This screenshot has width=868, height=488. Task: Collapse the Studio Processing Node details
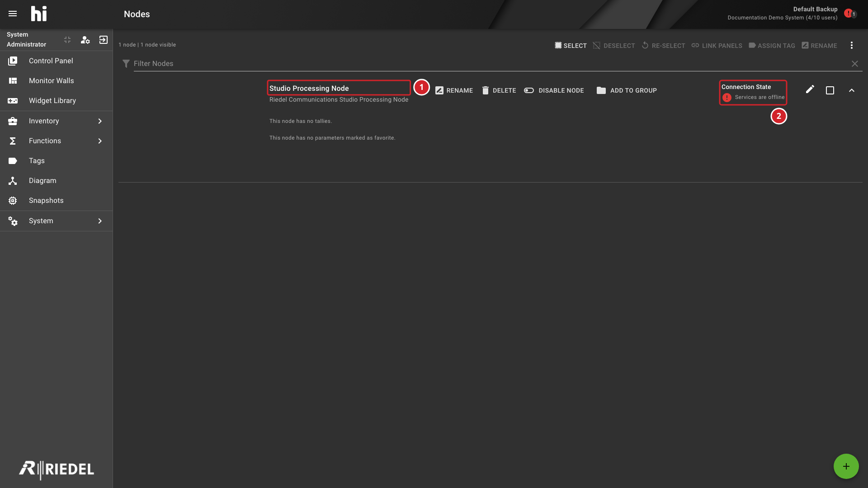[852, 90]
